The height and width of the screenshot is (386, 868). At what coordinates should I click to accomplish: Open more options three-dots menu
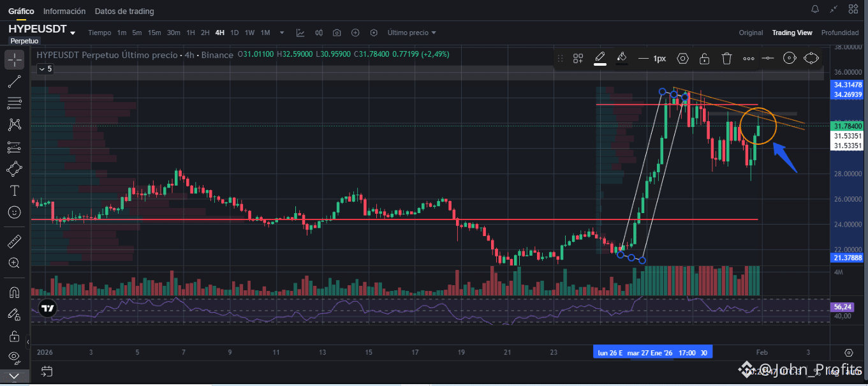click(749, 58)
